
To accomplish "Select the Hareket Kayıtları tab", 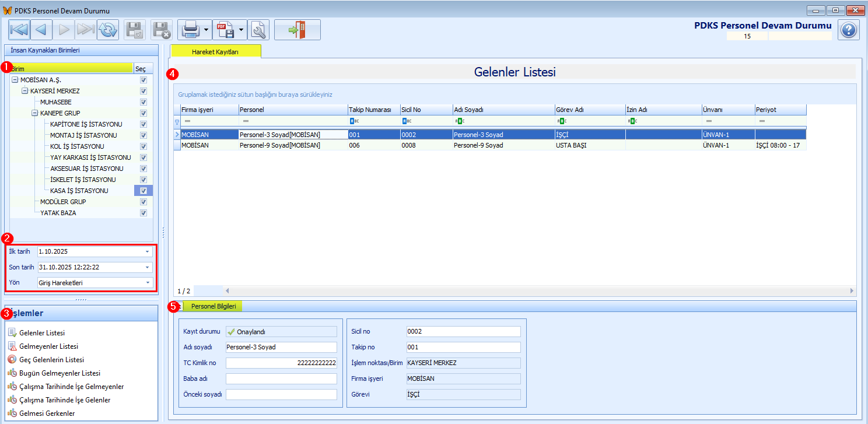I will [215, 52].
